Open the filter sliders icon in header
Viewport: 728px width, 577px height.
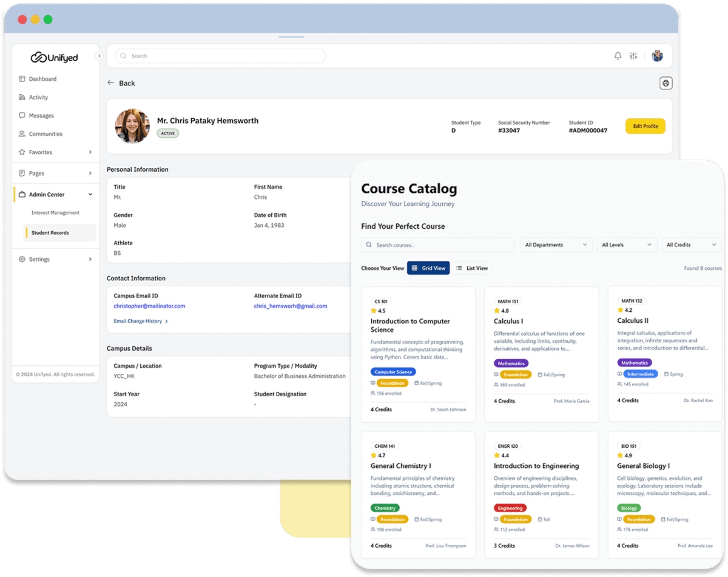pos(633,56)
